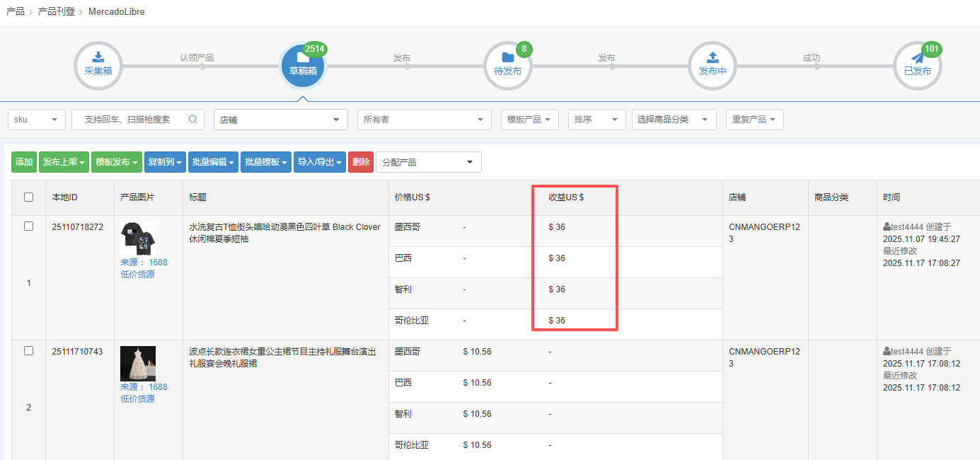Click the search magnifier icon

click(192, 120)
